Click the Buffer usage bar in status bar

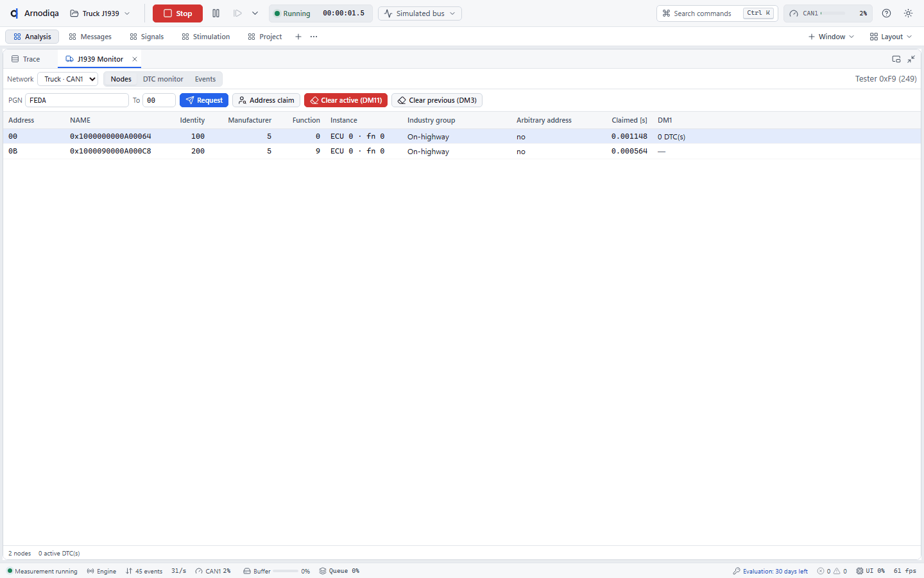[x=277, y=571]
